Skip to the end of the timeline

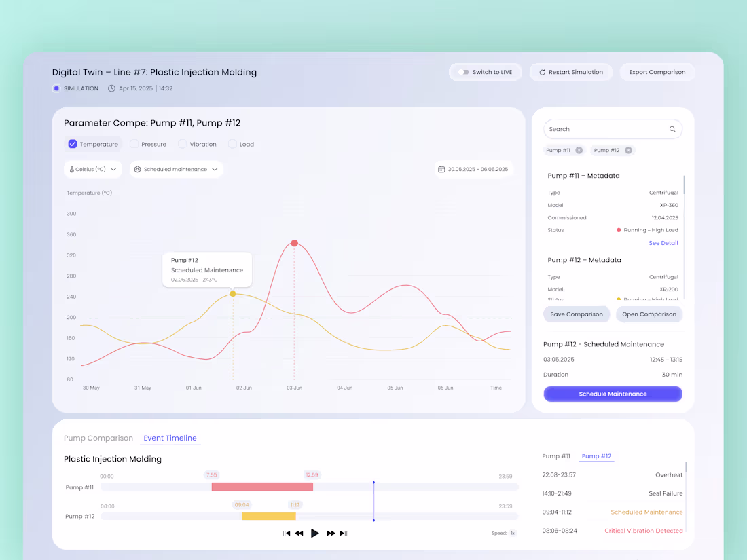point(344,533)
